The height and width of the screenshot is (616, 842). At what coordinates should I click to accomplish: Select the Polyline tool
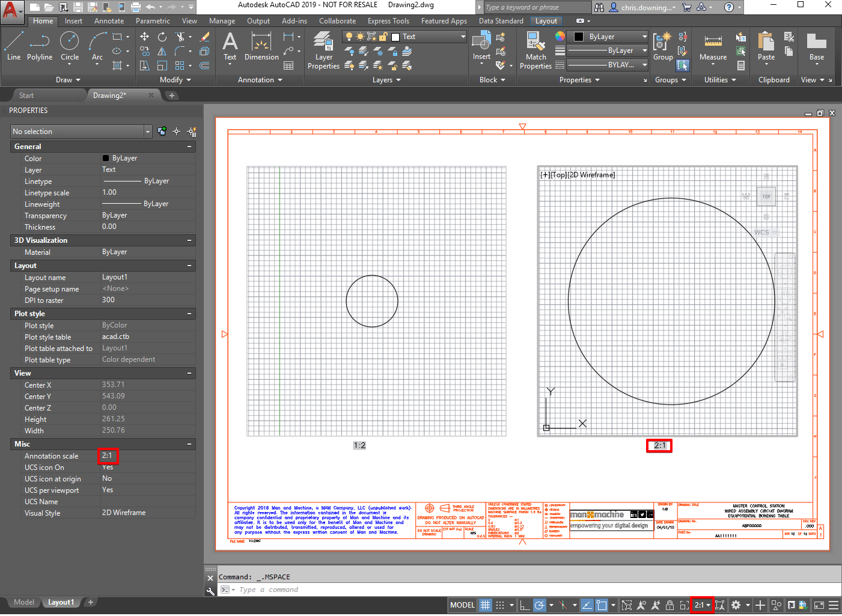click(x=40, y=46)
